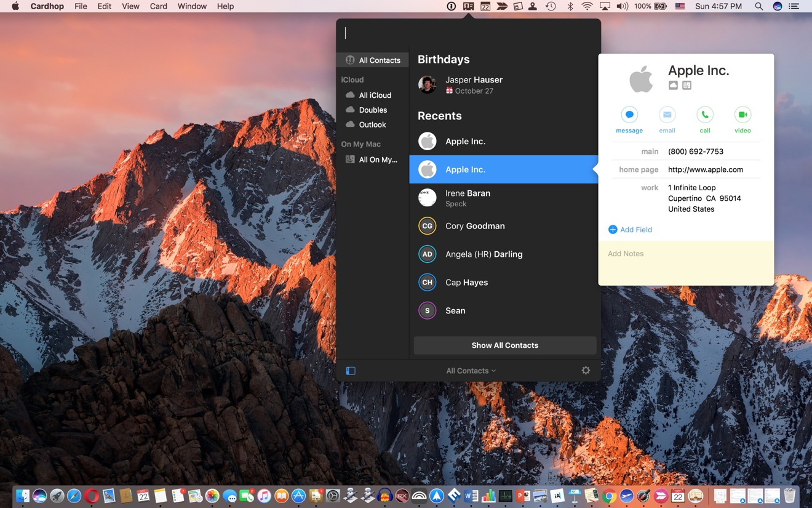Viewport: 812px width, 508px height.
Task: Click the plus icon next to Add Field
Action: [613, 230]
